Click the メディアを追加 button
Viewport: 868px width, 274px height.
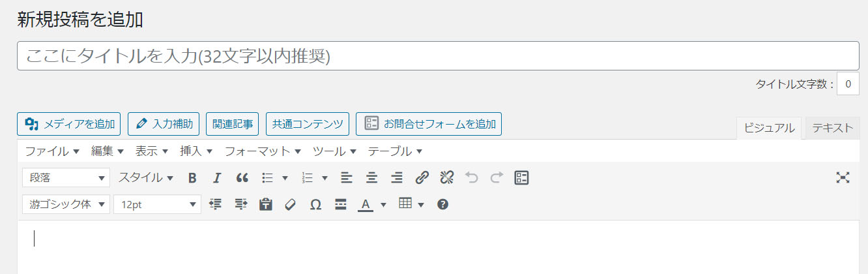pyautogui.click(x=69, y=123)
